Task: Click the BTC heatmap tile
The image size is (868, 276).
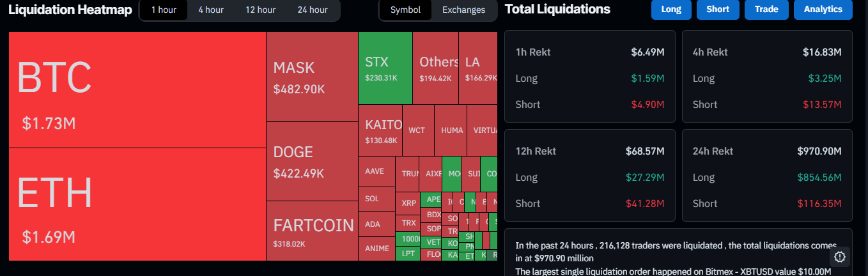Action: click(137, 89)
